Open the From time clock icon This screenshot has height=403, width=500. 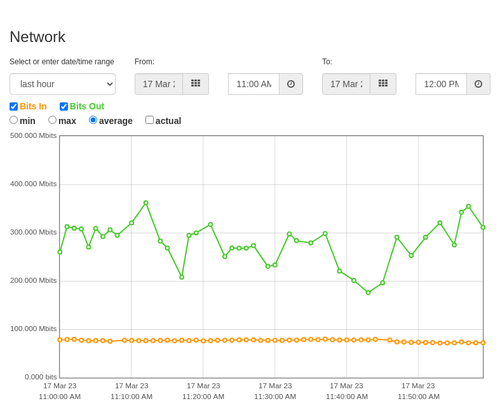point(291,84)
